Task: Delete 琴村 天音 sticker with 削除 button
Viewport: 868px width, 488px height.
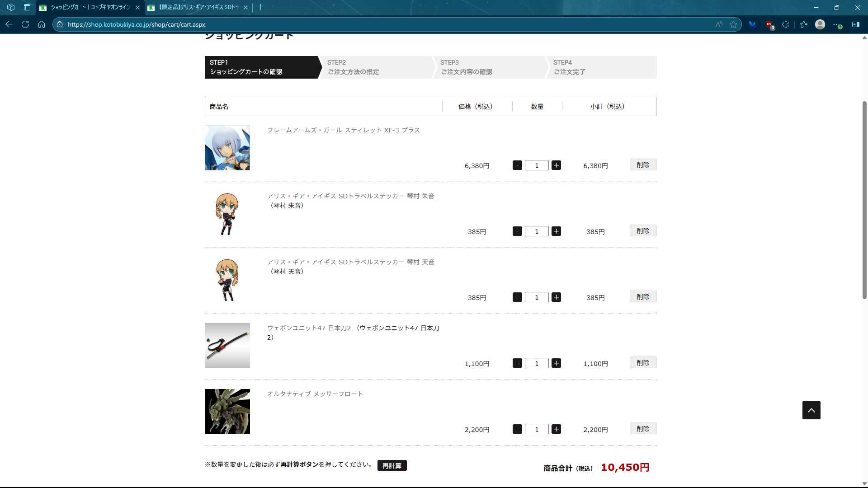Action: point(643,297)
